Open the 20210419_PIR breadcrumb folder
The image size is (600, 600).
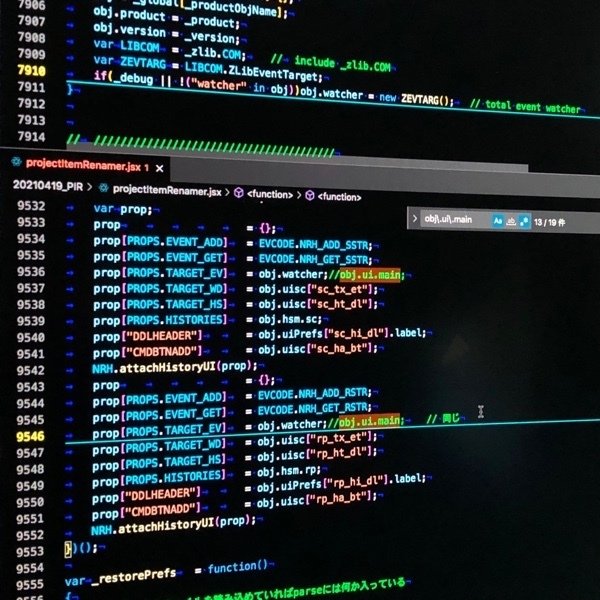[x=48, y=186]
